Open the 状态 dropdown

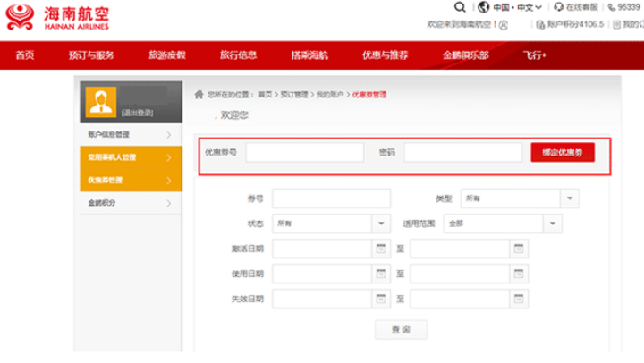[x=380, y=224]
